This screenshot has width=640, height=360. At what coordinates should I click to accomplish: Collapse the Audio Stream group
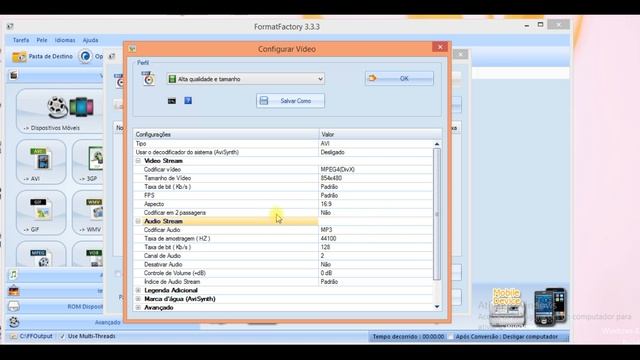coord(138,221)
